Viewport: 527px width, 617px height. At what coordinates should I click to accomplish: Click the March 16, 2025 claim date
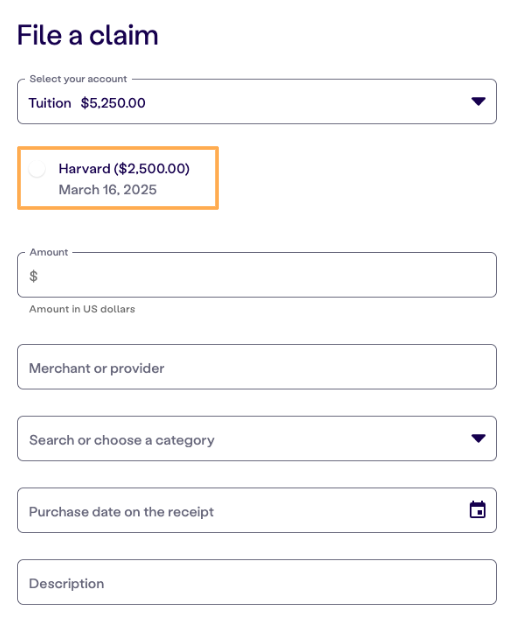(107, 190)
